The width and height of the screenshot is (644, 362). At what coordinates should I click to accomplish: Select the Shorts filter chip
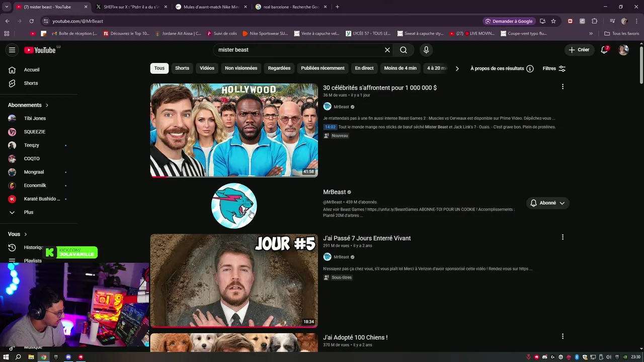click(182, 68)
